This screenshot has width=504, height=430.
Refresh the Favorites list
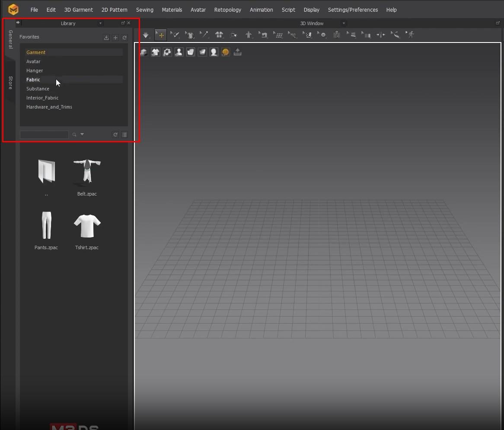[124, 38]
